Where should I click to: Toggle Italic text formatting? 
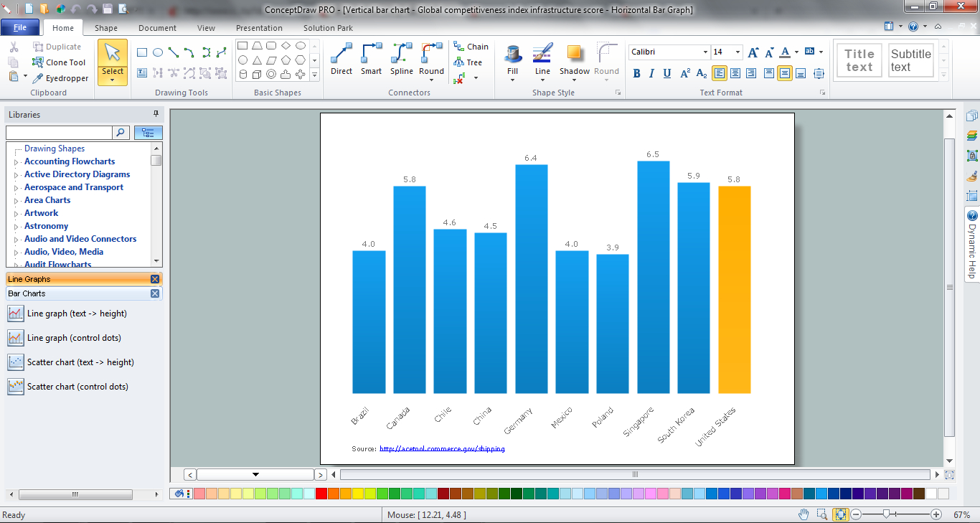651,73
